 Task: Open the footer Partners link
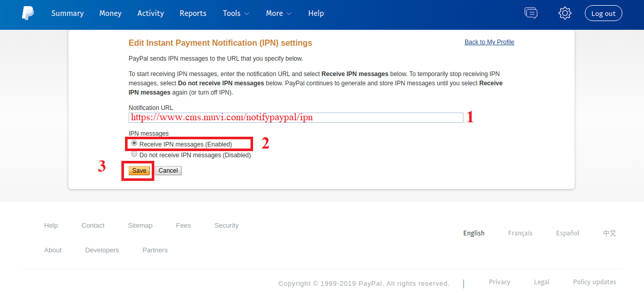(x=155, y=250)
